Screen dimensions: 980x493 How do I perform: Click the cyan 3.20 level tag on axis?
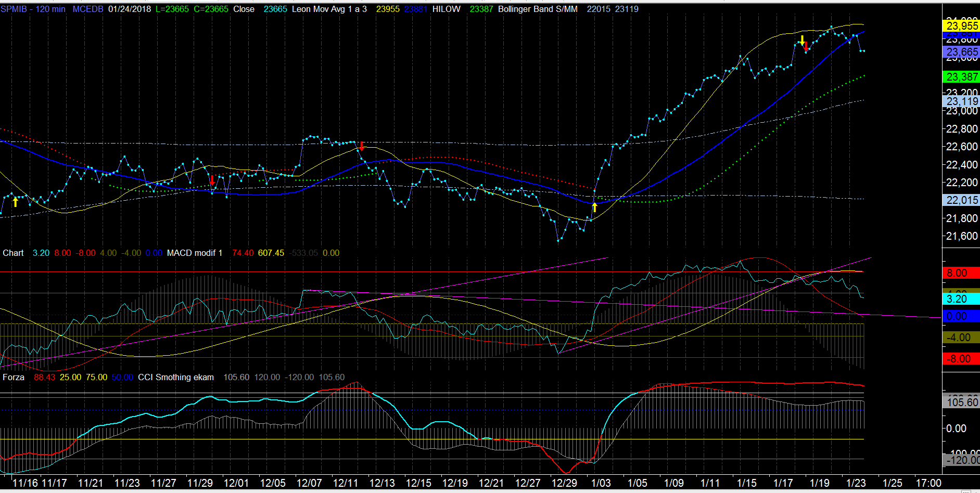point(961,299)
